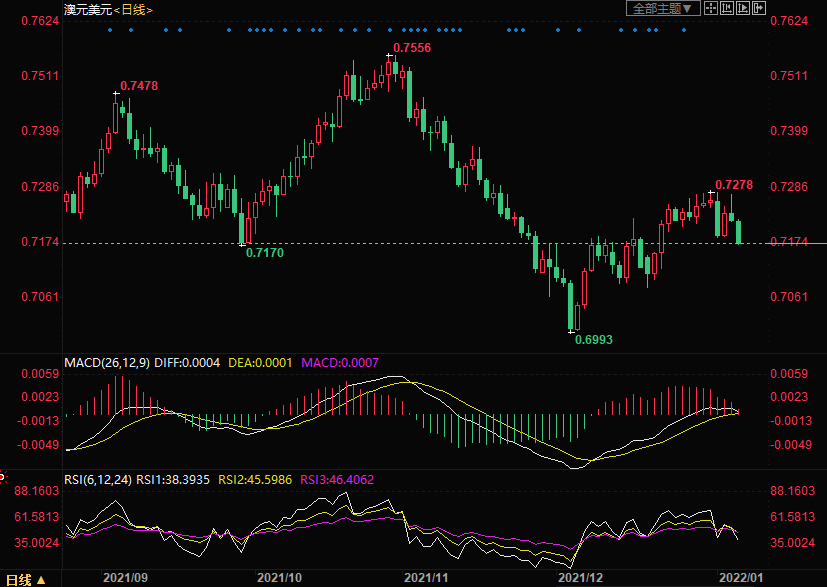Viewport: 827px width, 587px height.
Task: Expand the 日线 period selector at bottom-left
Action: tap(23, 579)
